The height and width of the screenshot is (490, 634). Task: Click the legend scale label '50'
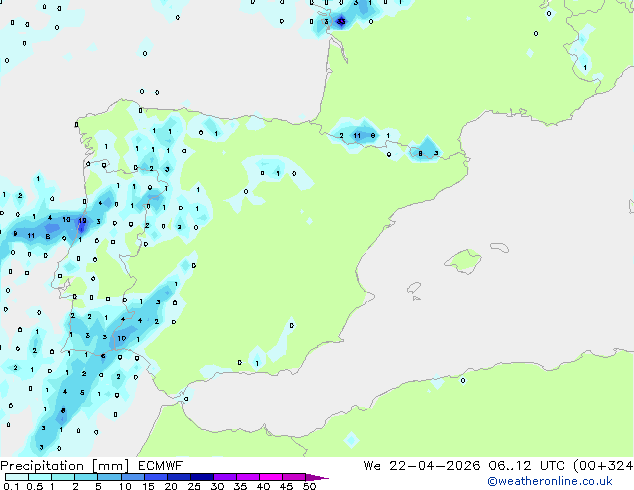pyautogui.click(x=309, y=486)
